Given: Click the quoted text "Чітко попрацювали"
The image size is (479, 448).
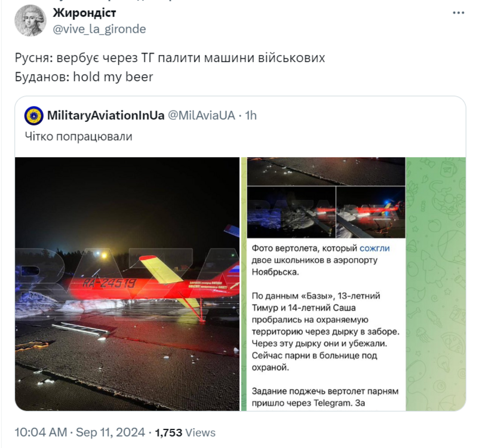Looking at the screenshot, I should point(78,136).
